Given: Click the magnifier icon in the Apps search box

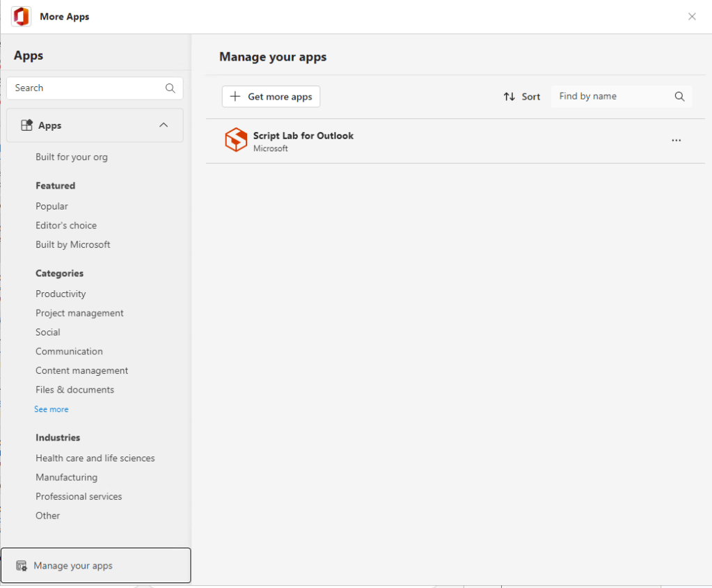Looking at the screenshot, I should [x=170, y=88].
